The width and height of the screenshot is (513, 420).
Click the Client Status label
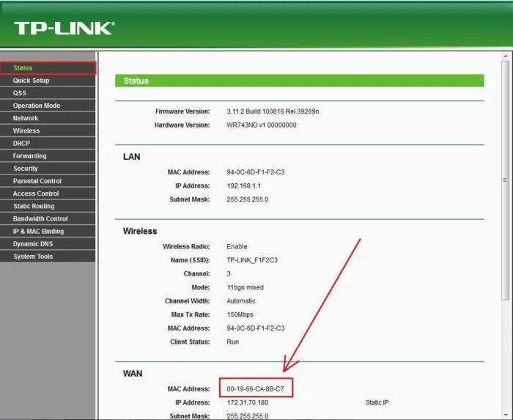[x=190, y=342]
